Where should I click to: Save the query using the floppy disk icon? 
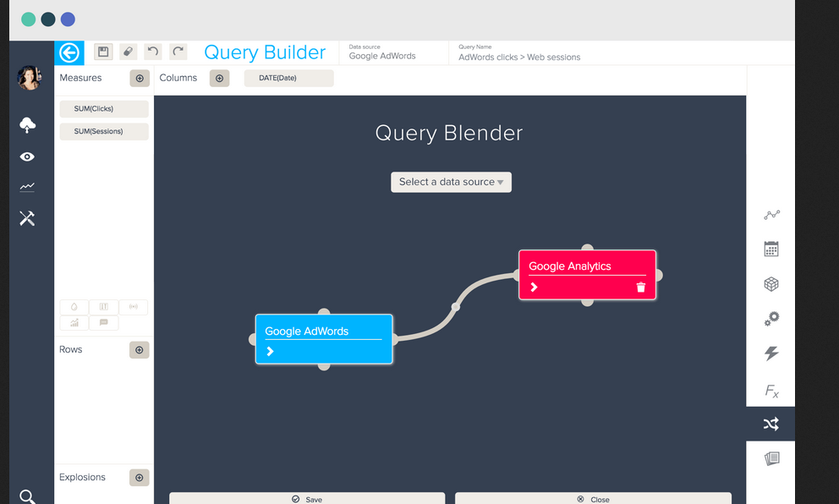[103, 52]
